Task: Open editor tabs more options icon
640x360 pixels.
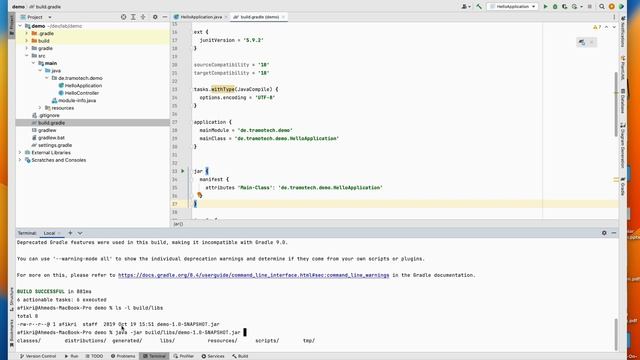Action: tap(614, 17)
